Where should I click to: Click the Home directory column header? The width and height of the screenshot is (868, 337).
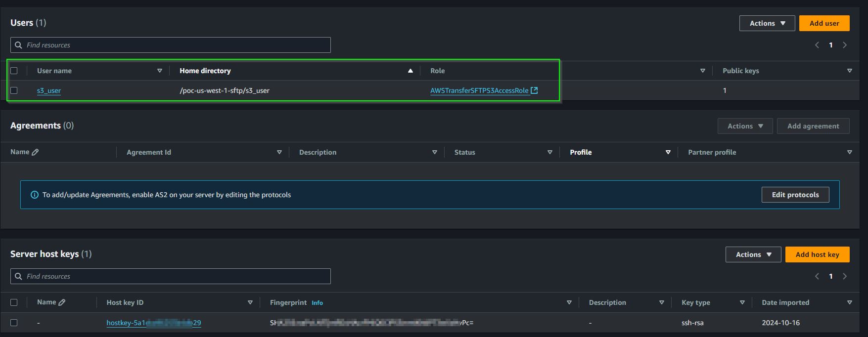click(x=205, y=71)
